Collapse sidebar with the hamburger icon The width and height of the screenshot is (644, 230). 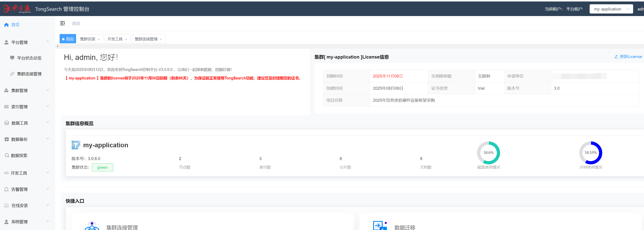pos(63,23)
